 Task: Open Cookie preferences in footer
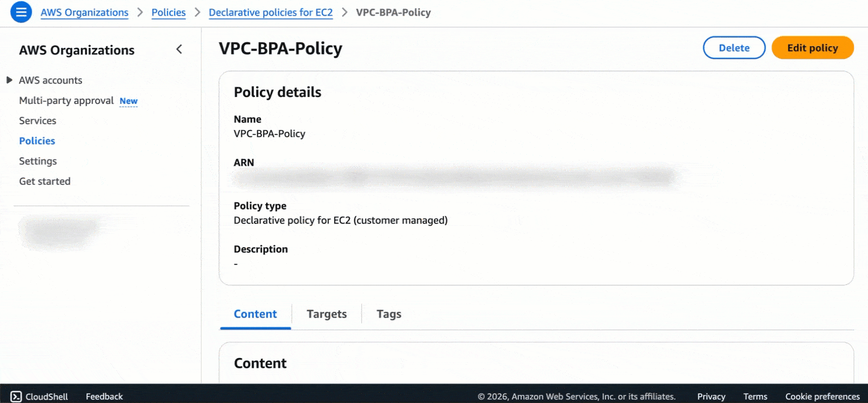[x=822, y=397]
